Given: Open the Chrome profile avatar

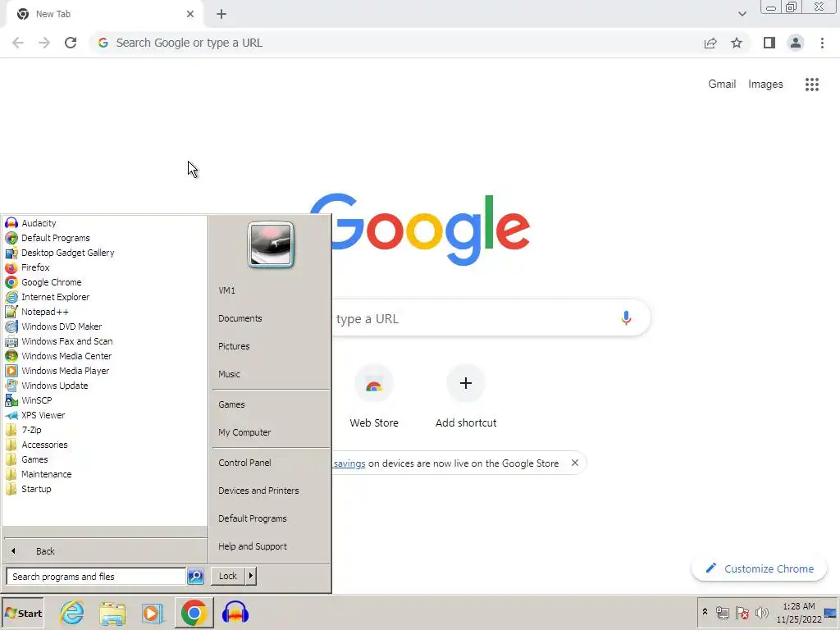Looking at the screenshot, I should click(796, 43).
